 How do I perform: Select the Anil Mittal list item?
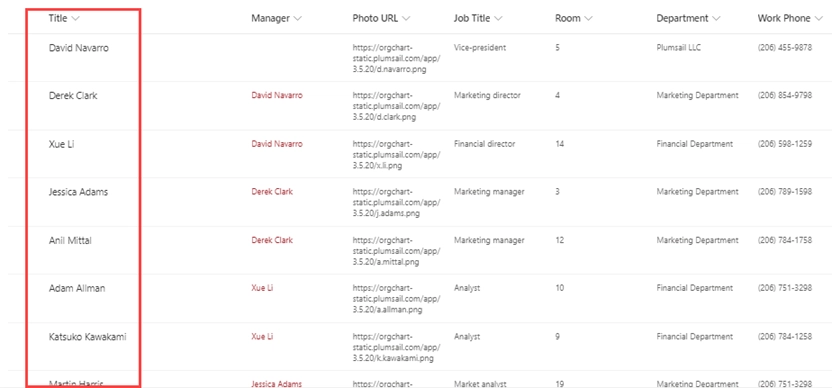click(70, 240)
